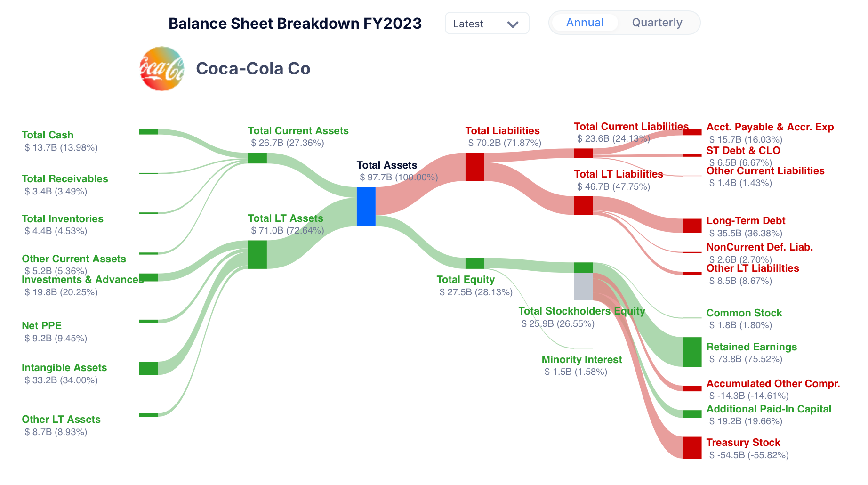Click the Investments & Advances green node
The image size is (868, 485).
[x=148, y=277]
